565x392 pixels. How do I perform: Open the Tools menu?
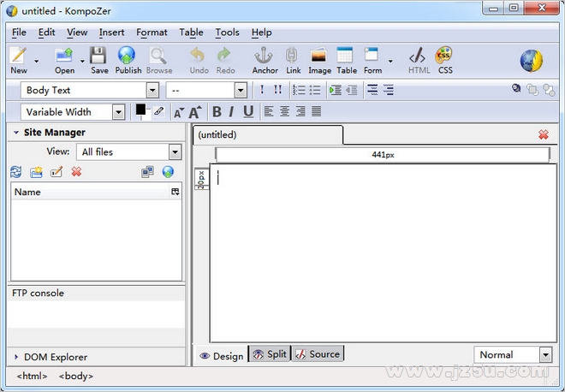tap(228, 33)
